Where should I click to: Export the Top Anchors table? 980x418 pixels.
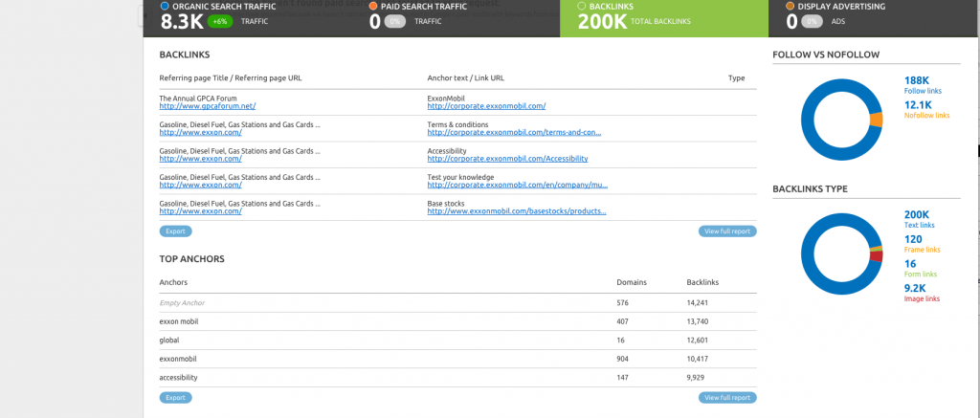tap(176, 397)
